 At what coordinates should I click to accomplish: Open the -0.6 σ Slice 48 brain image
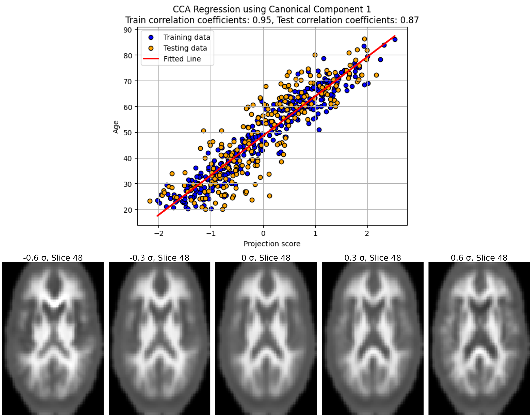click(53, 339)
